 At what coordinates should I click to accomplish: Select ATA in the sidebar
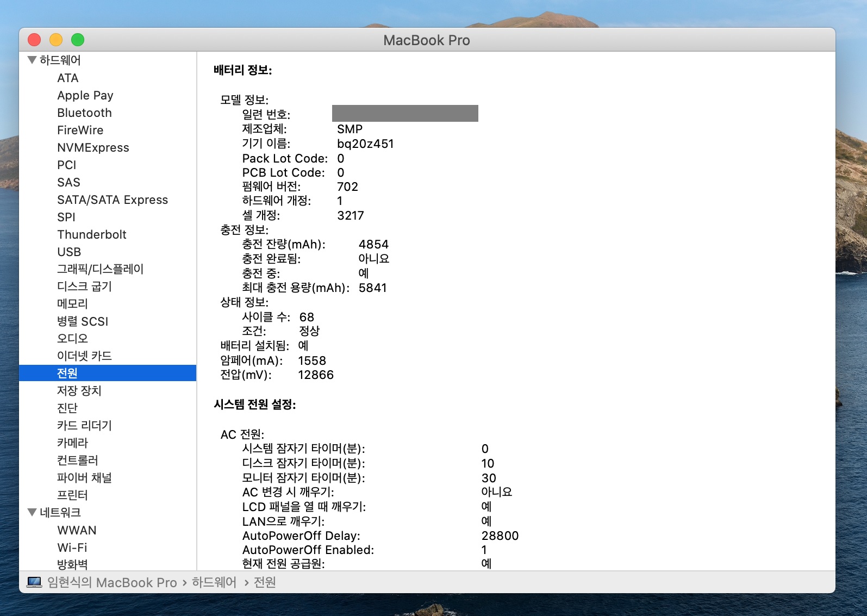[x=68, y=78]
